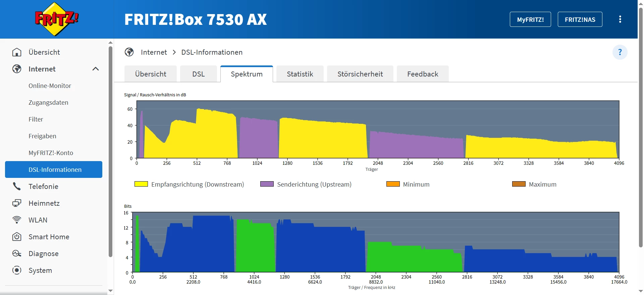Viewport: 644px width, 295px height.
Task: Switch to the Übersicht tab
Action: 151,74
